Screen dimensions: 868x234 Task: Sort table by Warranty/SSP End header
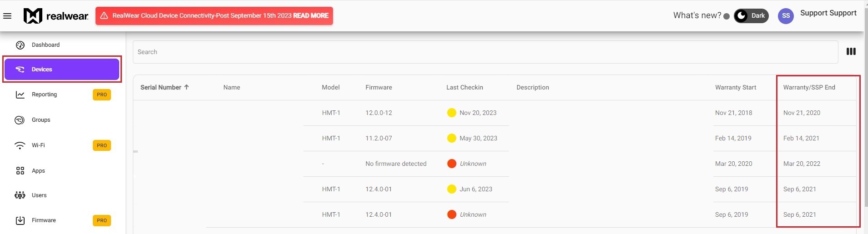(809, 87)
